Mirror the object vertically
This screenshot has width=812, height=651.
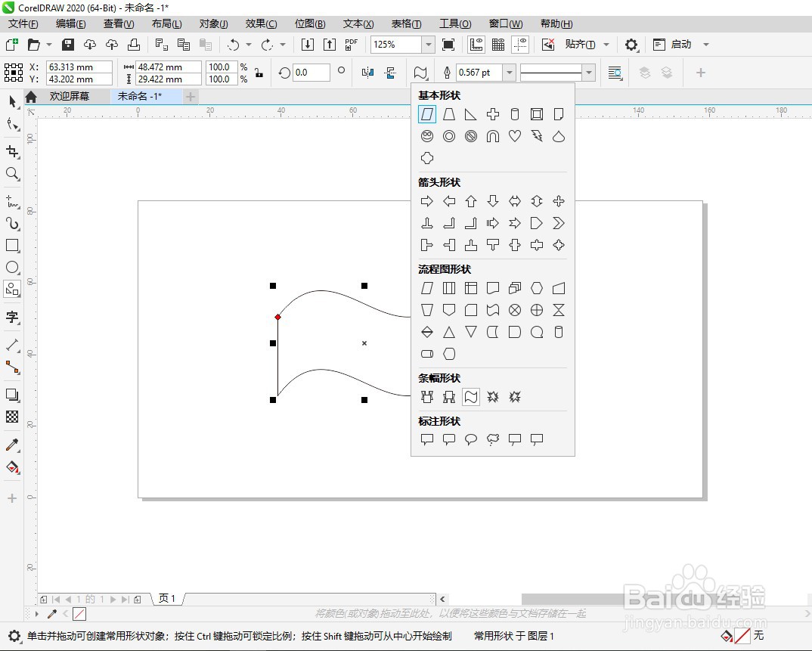coord(390,73)
